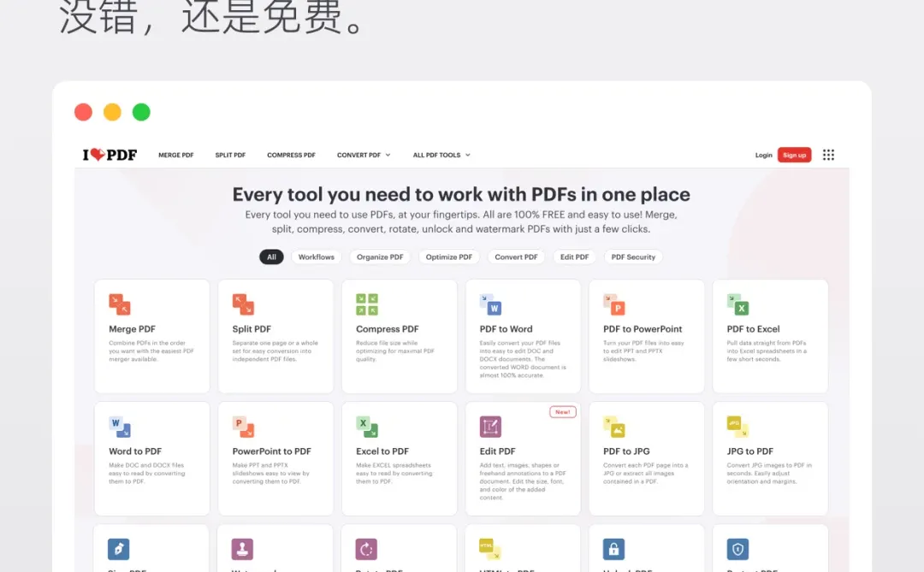Open the PDF to Word title
The height and width of the screenshot is (572, 924).
click(x=506, y=328)
